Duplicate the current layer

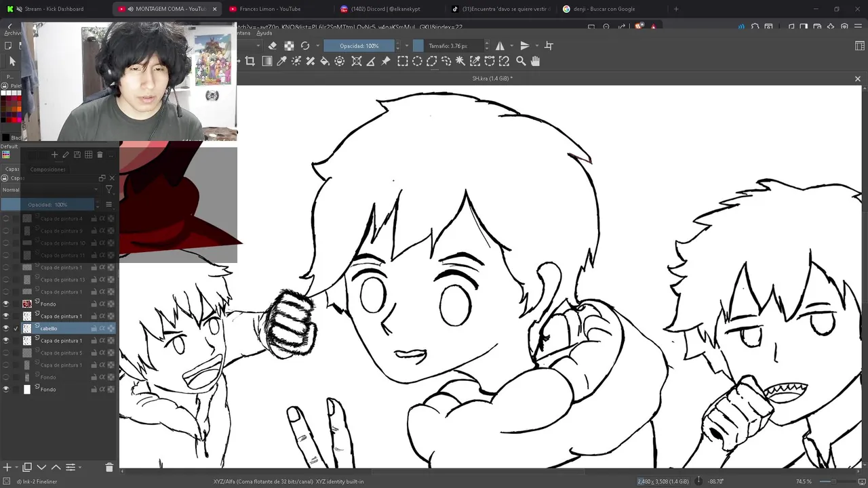pyautogui.click(x=27, y=467)
